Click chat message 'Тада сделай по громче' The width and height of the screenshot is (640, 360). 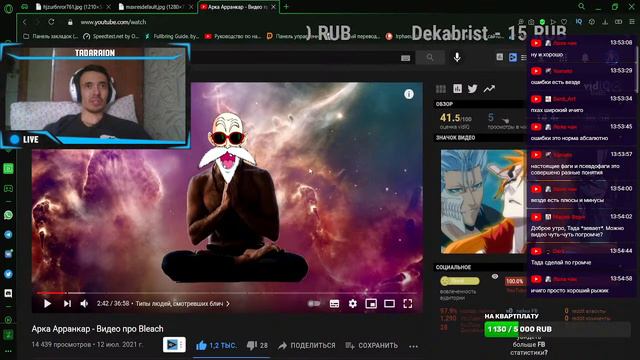point(561,262)
